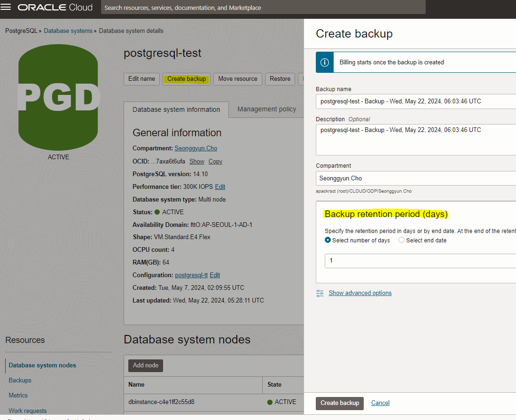Click the Restore button
Screen dimensions: 516x420
coord(280,79)
